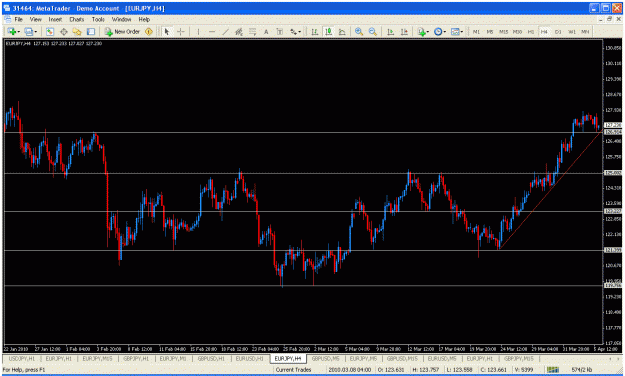Open the Insert menu
The image size is (625, 376).
point(55,19)
